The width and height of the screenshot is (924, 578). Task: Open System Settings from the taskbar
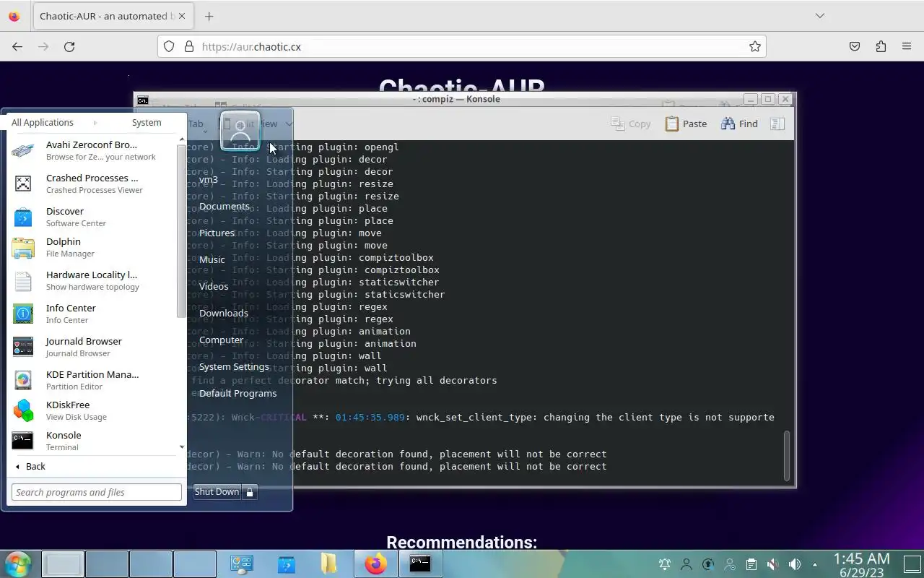point(241,564)
